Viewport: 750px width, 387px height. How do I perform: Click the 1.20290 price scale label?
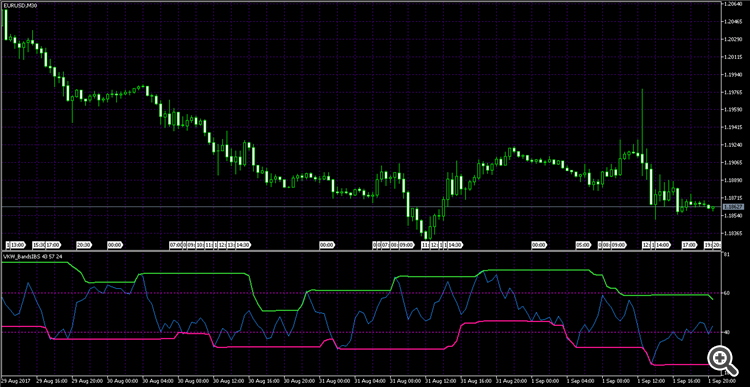[x=733, y=39]
